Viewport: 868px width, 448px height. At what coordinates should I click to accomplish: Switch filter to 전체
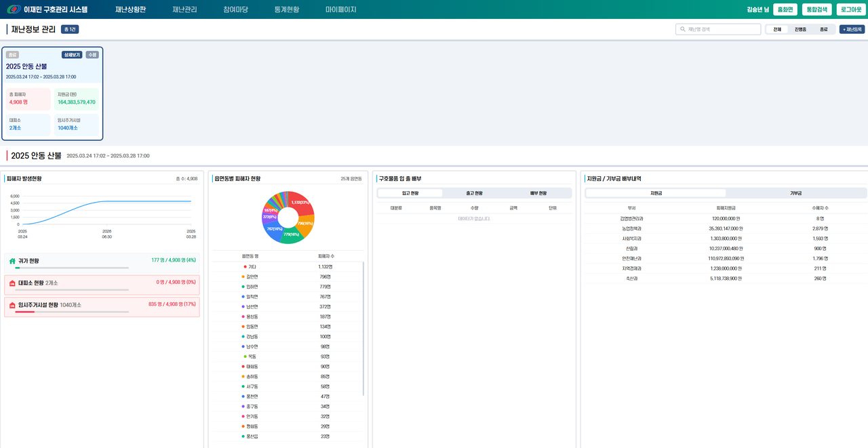coord(777,30)
